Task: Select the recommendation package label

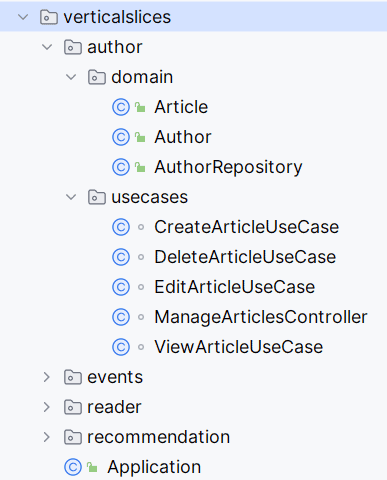Action: click(x=158, y=437)
